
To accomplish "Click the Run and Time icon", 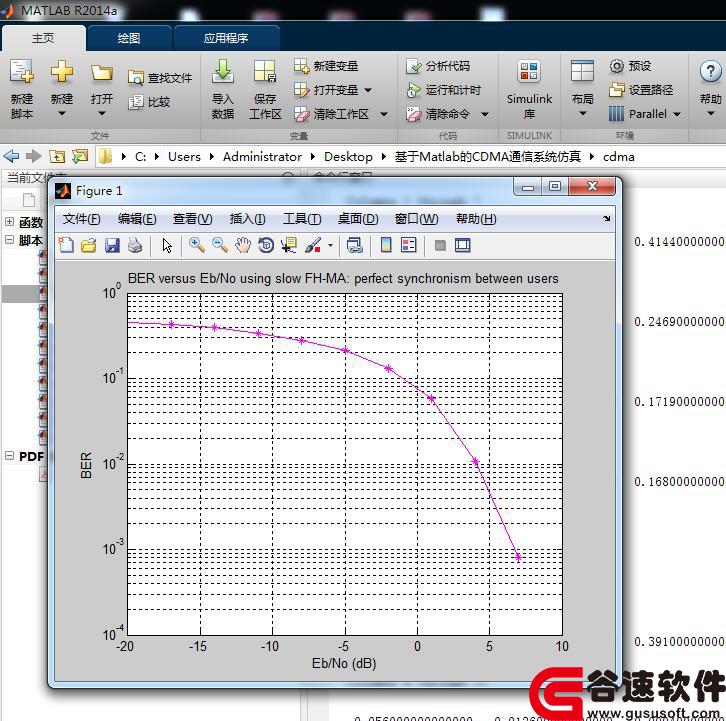I will click(413, 90).
